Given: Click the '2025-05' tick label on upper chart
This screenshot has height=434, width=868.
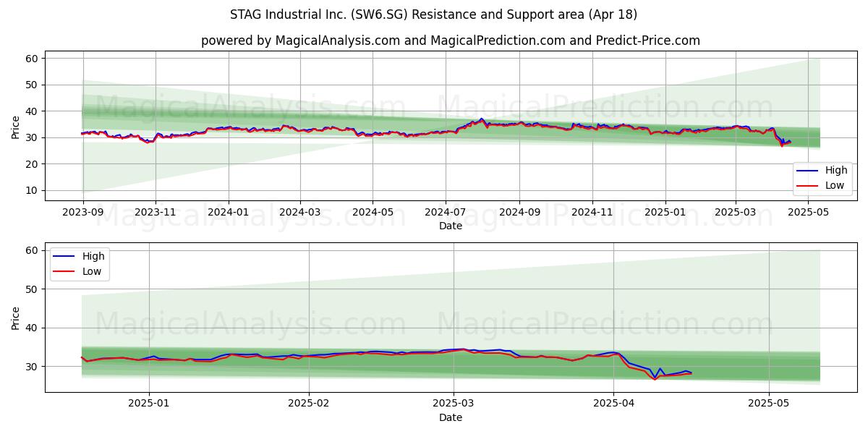Looking at the screenshot, I should point(807,213).
